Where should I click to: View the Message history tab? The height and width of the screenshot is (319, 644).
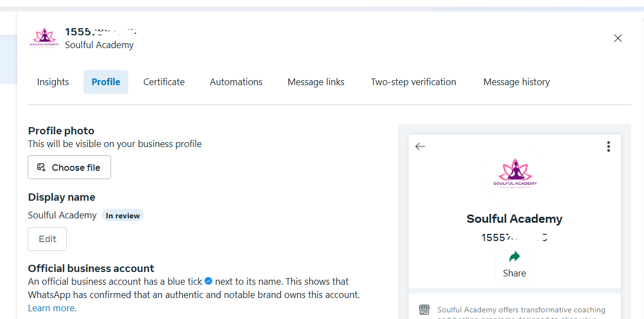516,82
